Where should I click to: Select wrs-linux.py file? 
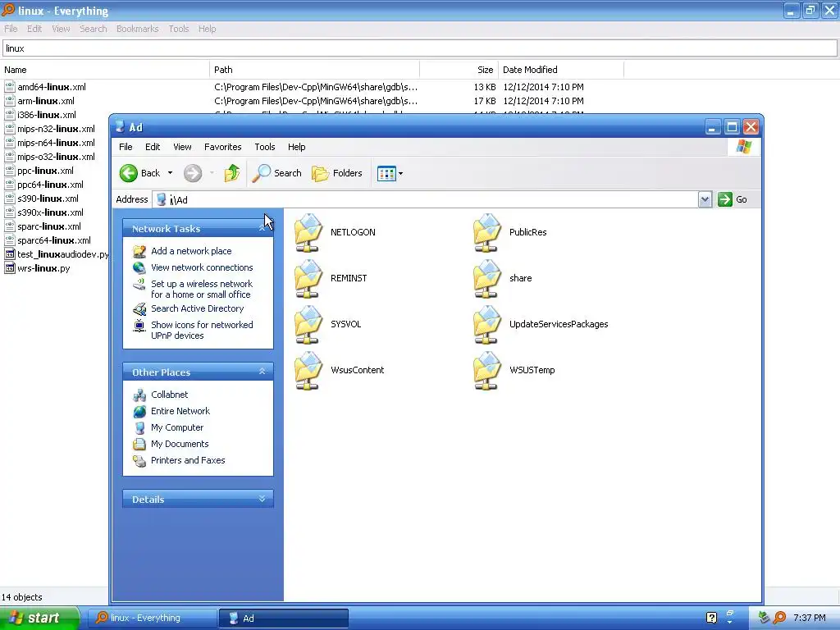(43, 268)
